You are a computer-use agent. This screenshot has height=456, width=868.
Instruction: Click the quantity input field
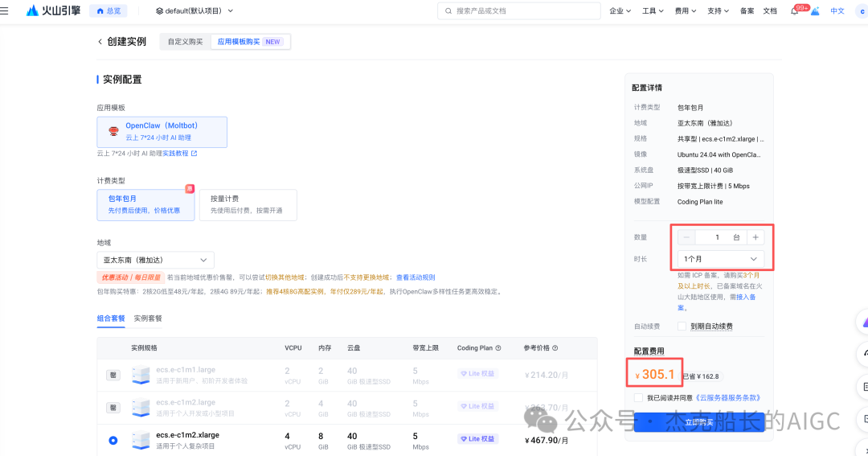pyautogui.click(x=721, y=237)
